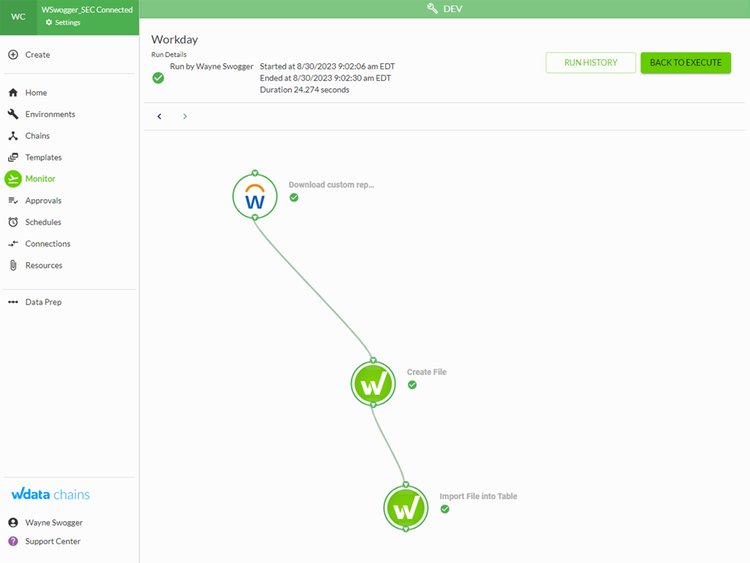Open the Data Prep menu label
750x563 pixels.
(43, 302)
